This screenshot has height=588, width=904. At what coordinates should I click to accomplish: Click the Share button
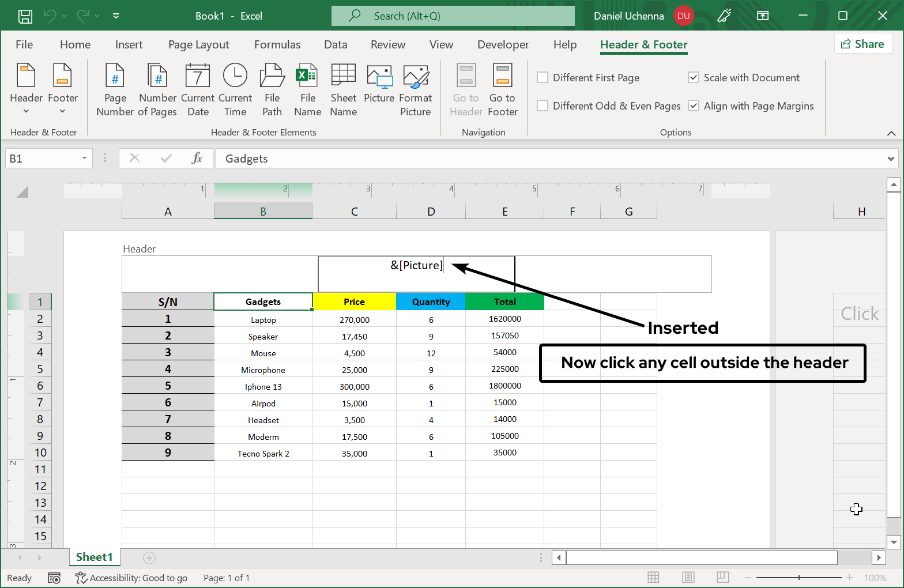pyautogui.click(x=862, y=44)
